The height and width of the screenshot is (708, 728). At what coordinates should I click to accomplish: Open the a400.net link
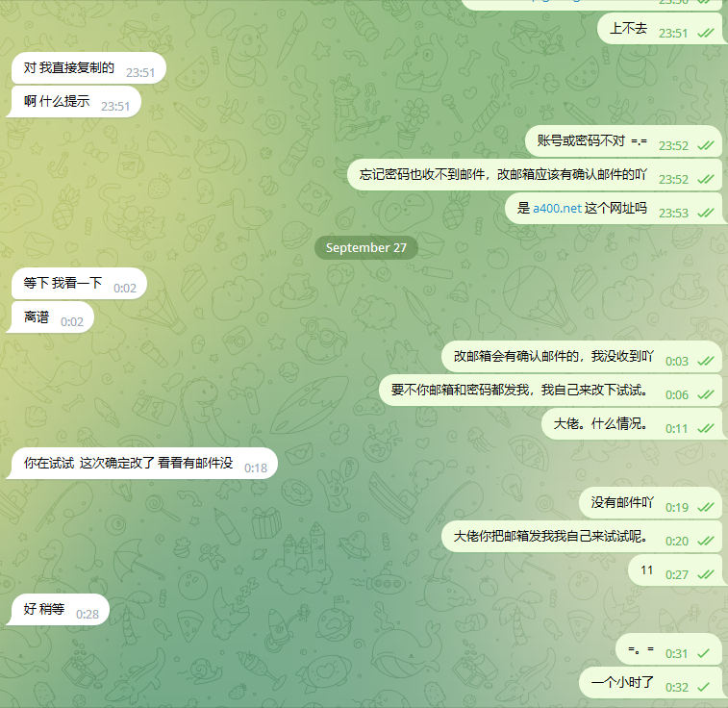tap(557, 209)
